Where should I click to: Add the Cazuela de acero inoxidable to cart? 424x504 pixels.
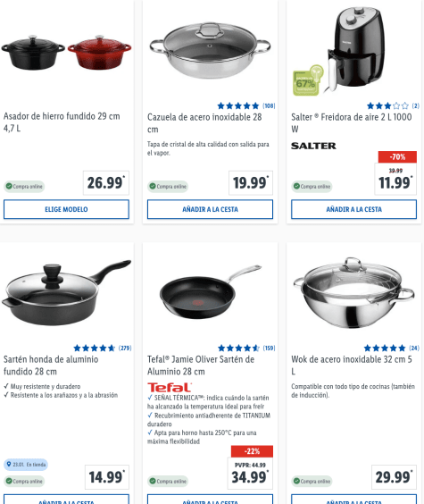(x=210, y=209)
